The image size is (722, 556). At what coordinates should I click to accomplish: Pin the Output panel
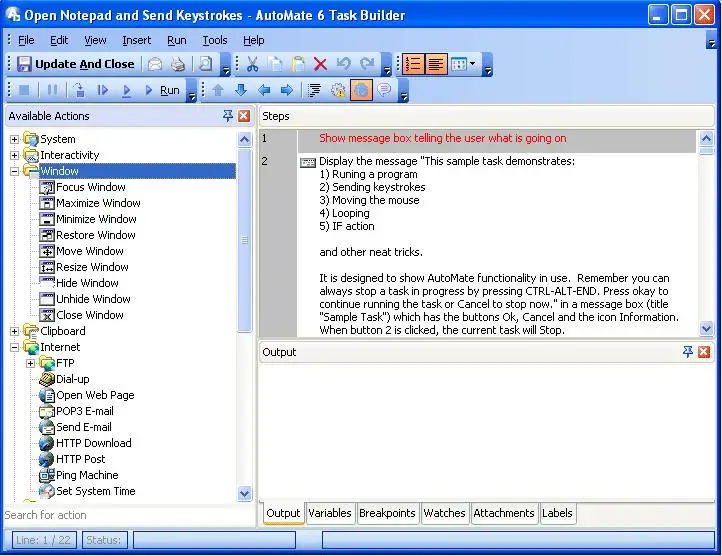687,352
